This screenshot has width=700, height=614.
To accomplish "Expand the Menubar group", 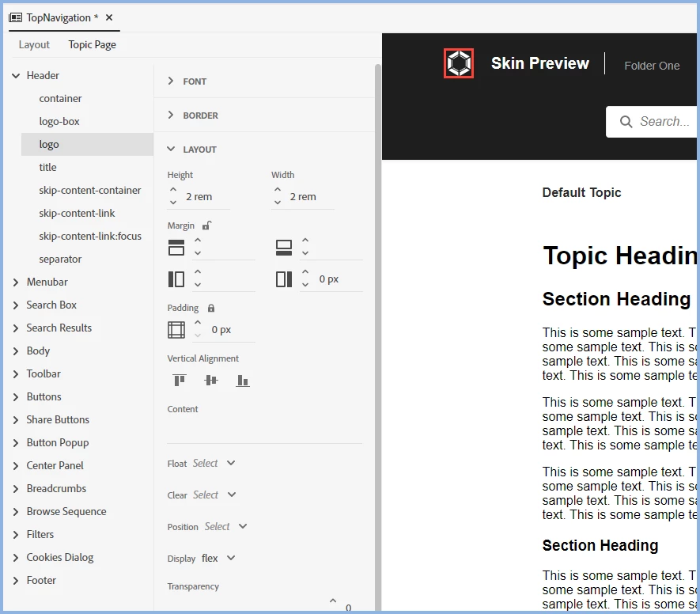I will click(16, 282).
